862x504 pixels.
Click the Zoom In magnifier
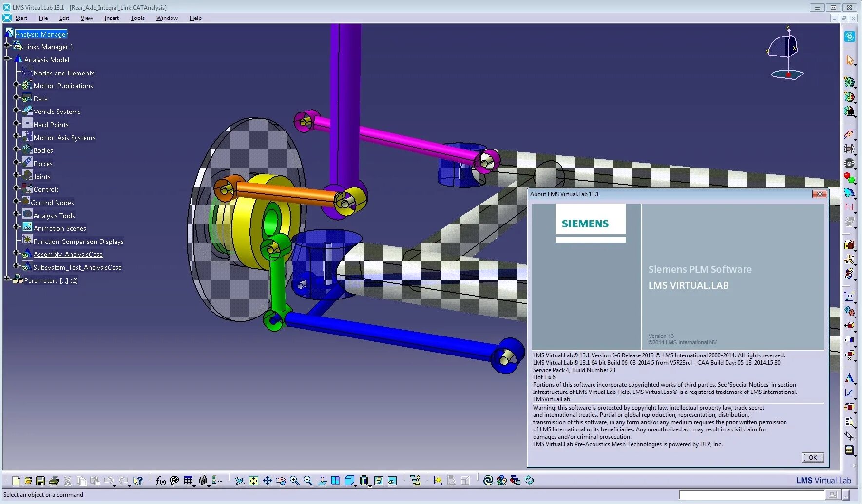[294, 481]
